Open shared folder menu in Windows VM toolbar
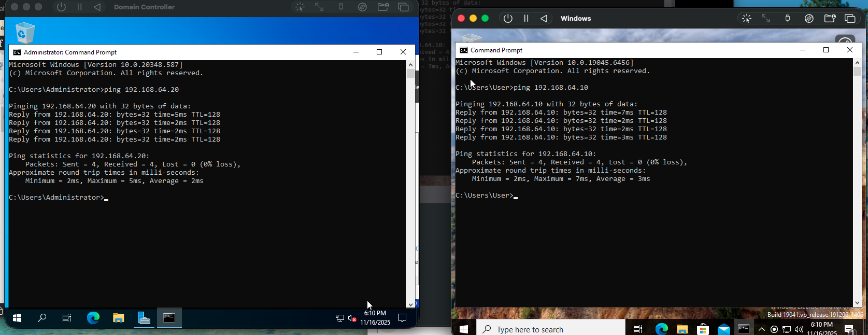This screenshot has height=335, width=868. pos(830,18)
